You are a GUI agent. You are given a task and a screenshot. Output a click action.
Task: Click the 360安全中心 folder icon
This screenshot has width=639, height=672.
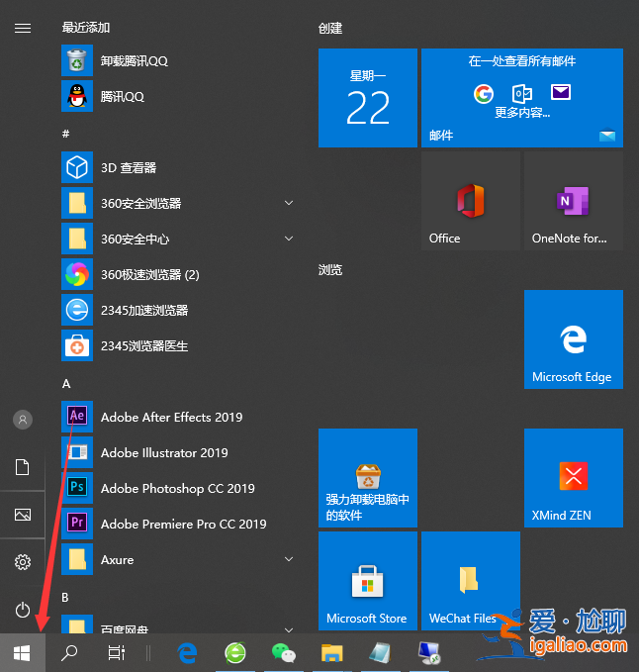pyautogui.click(x=77, y=239)
